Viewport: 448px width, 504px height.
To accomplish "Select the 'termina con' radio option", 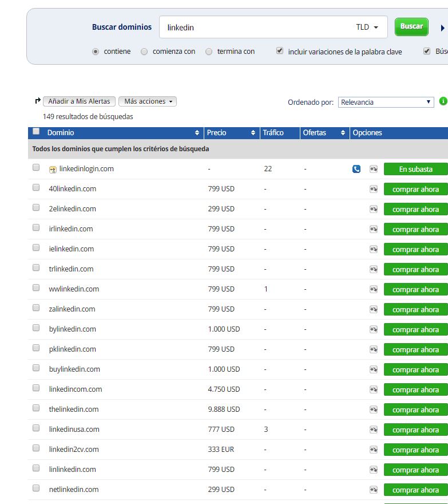I will point(209,52).
